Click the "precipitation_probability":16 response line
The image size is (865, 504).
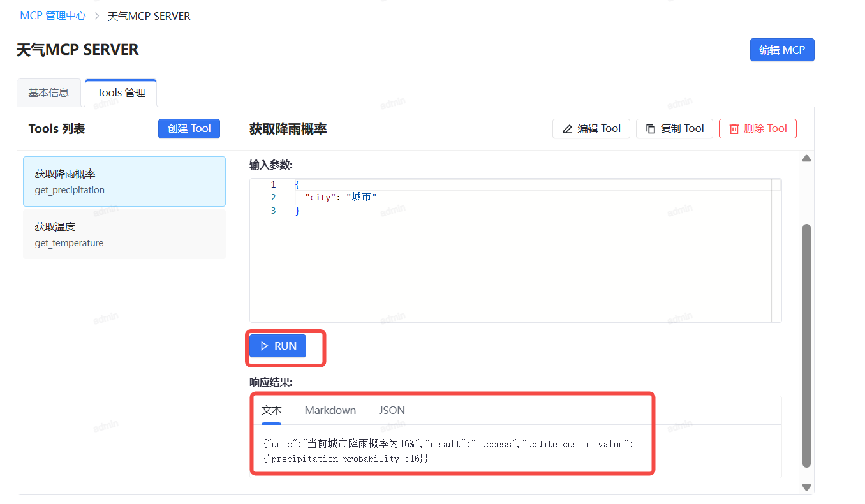click(x=345, y=459)
